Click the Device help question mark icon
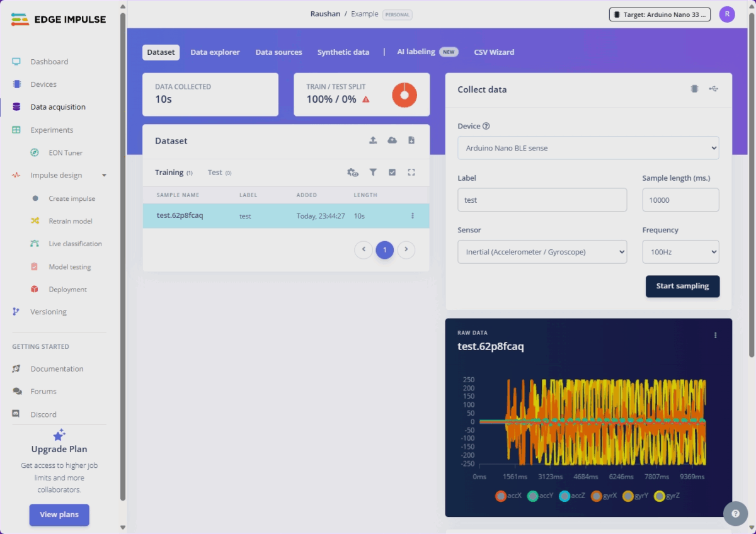 [x=486, y=126]
